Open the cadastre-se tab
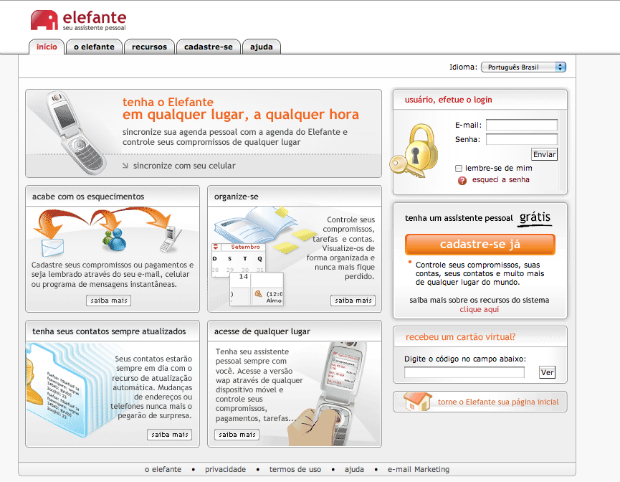Image resolution: width=620 pixels, height=482 pixels. pos(208,47)
